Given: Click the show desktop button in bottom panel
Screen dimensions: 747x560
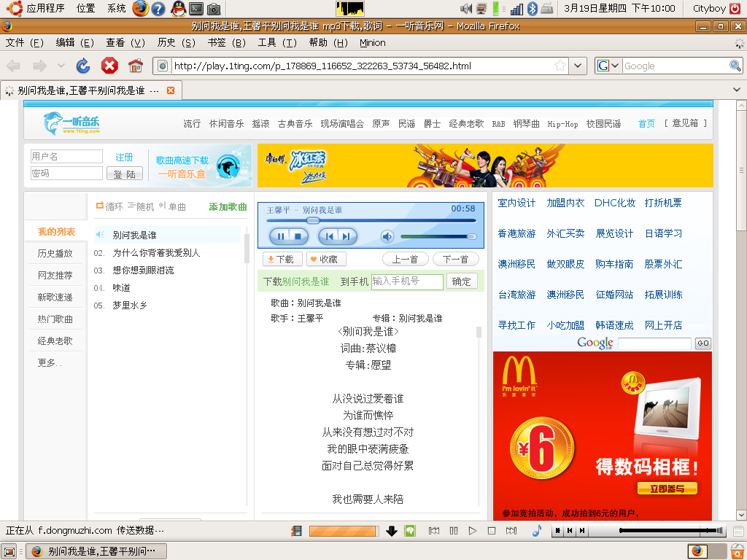Looking at the screenshot, I should (x=9, y=551).
